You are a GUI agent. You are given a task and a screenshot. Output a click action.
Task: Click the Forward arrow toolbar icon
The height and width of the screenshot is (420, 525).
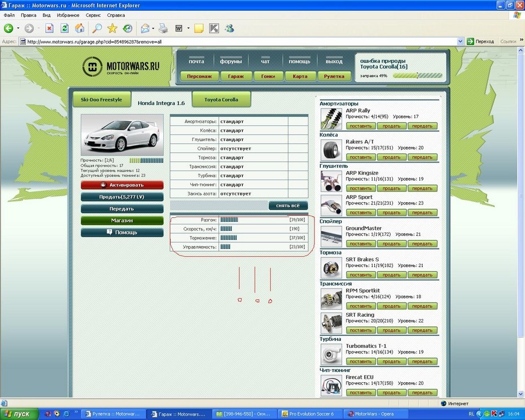pos(29,28)
